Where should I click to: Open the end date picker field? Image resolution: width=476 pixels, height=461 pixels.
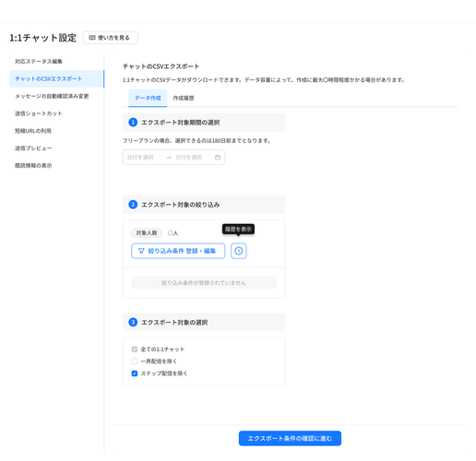(x=192, y=158)
